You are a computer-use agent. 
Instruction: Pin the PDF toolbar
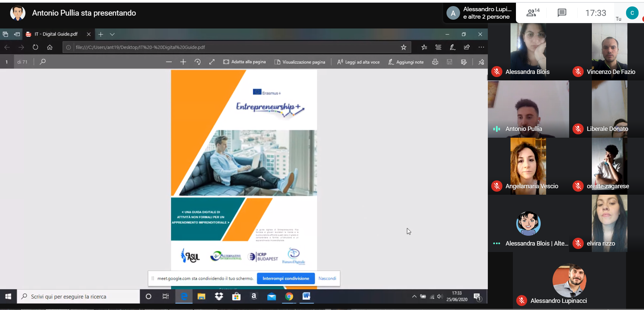point(481,62)
